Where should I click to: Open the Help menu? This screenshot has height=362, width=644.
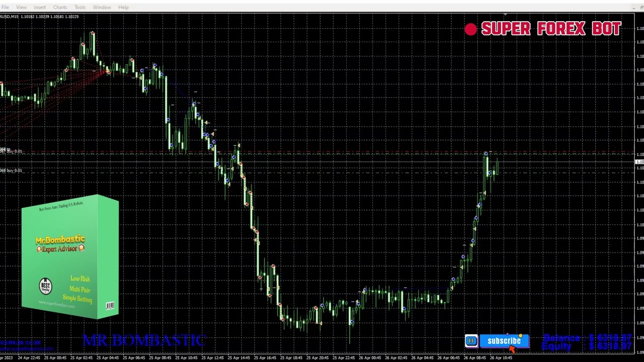[123, 7]
